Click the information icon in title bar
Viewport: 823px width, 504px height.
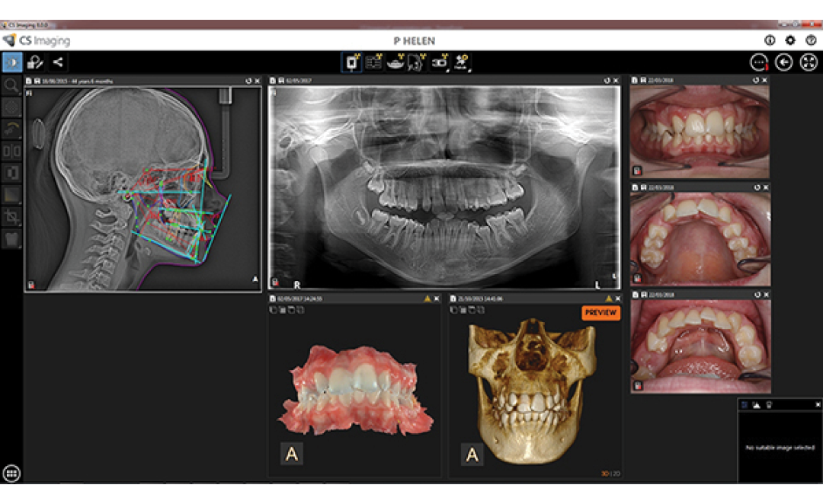[770, 40]
